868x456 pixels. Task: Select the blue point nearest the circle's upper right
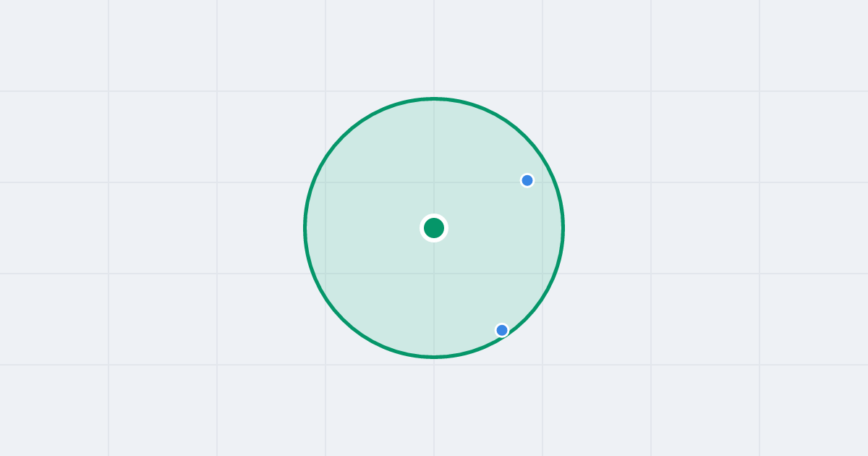click(x=527, y=180)
